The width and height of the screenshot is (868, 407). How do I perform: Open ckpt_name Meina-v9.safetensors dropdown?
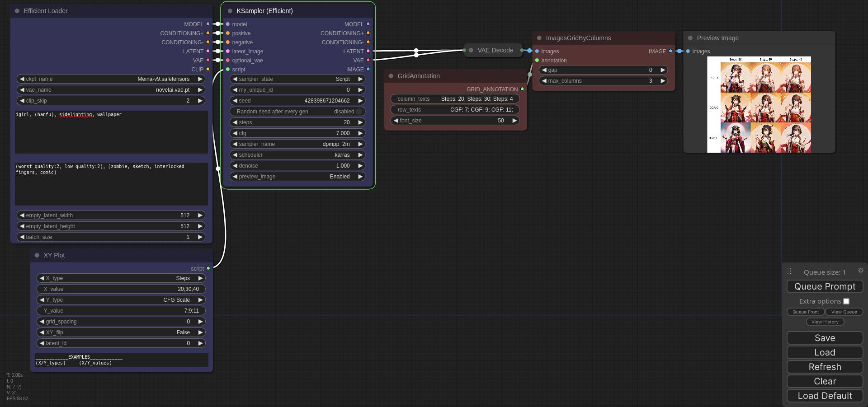pyautogui.click(x=111, y=79)
